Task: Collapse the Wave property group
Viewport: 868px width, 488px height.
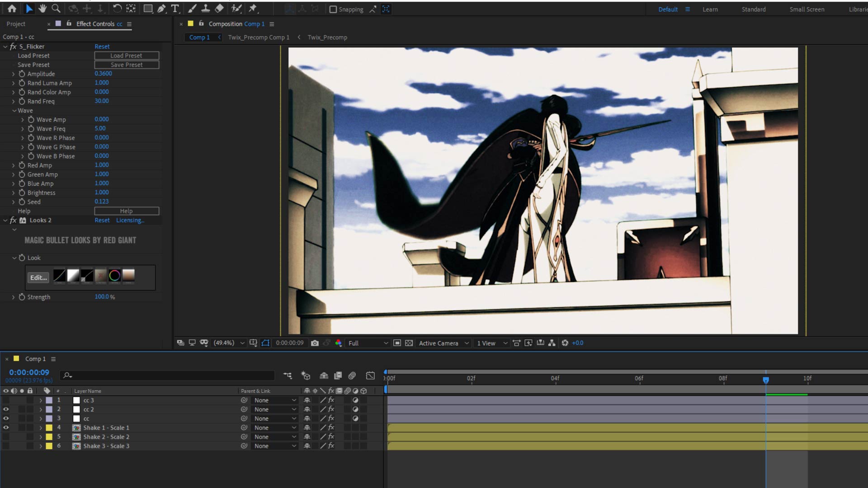Action: (14, 110)
